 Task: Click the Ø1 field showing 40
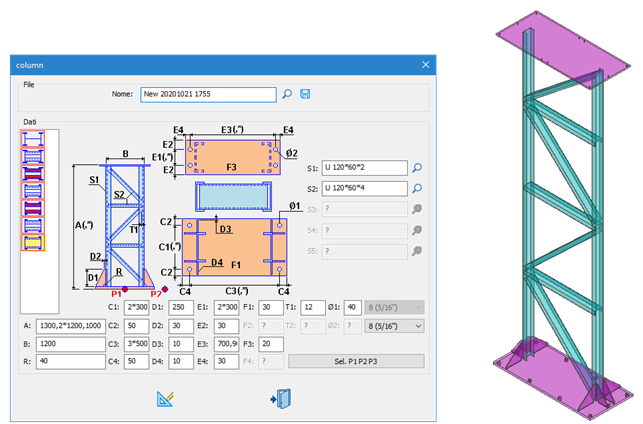tap(352, 307)
